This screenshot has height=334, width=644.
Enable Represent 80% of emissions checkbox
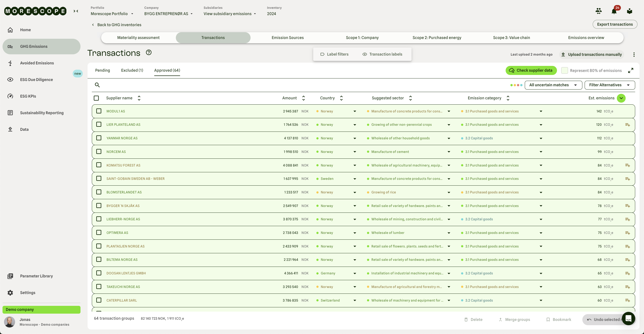(x=565, y=70)
